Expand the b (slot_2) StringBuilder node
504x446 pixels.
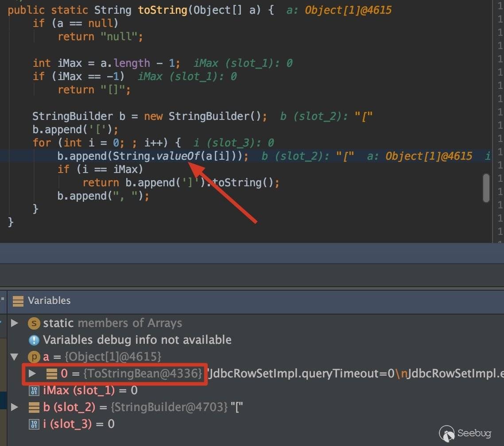pyautogui.click(x=15, y=407)
